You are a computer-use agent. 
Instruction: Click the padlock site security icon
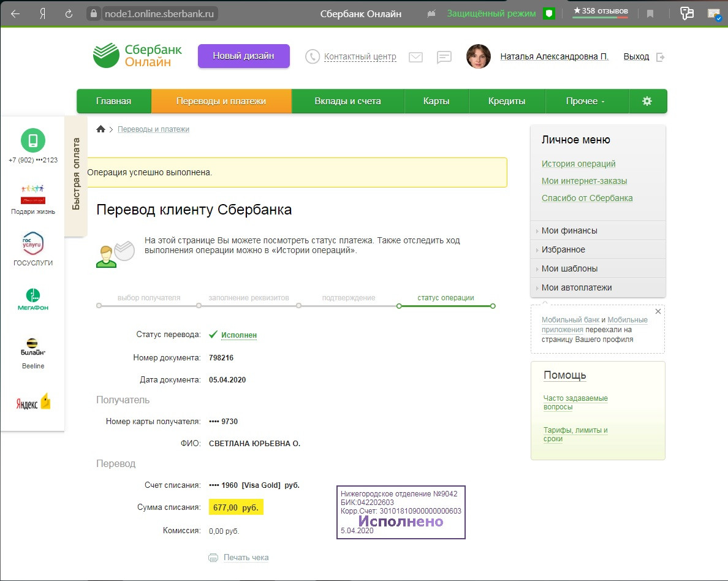93,13
